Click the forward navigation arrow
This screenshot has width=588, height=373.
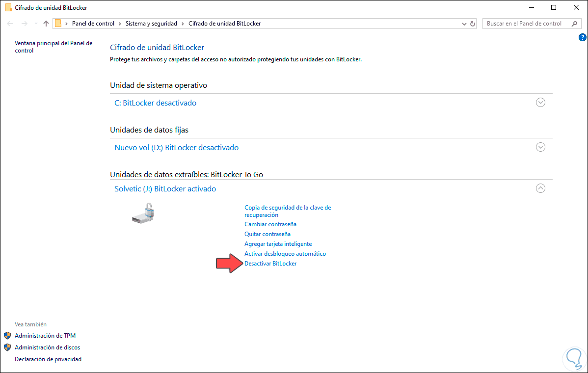(25, 24)
